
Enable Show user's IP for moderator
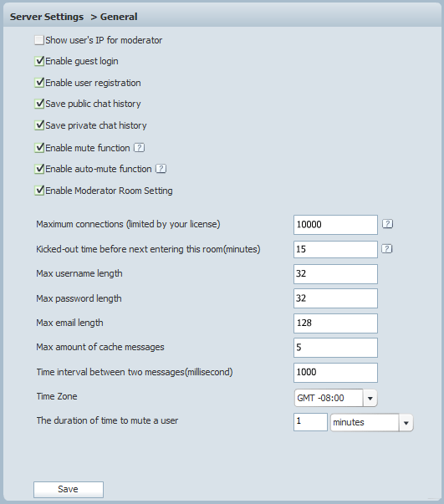[x=39, y=40]
